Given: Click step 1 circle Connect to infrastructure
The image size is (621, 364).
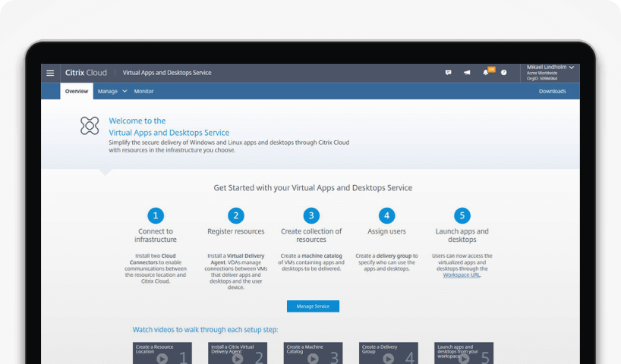Looking at the screenshot, I should pos(156,215).
